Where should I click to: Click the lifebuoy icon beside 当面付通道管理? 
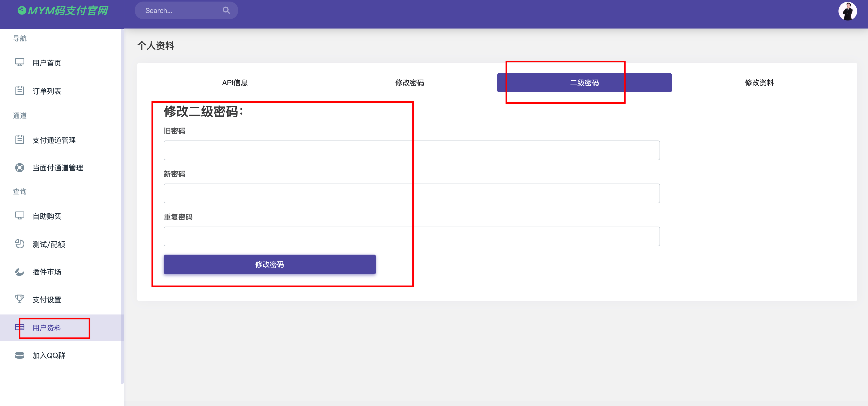click(19, 167)
